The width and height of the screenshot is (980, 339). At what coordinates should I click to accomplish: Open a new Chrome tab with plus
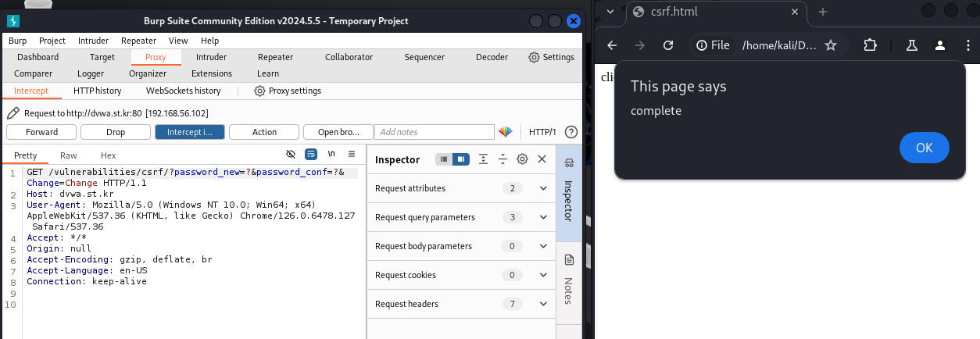[822, 12]
